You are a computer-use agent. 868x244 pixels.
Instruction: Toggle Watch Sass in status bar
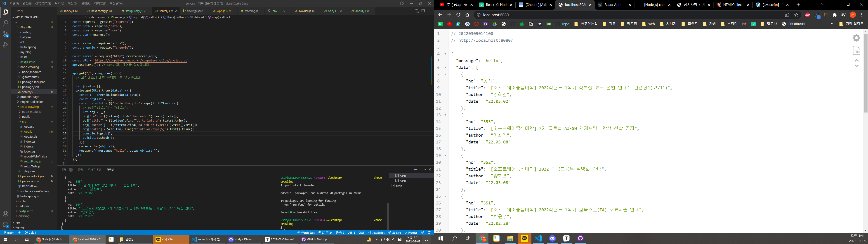tap(306, 232)
